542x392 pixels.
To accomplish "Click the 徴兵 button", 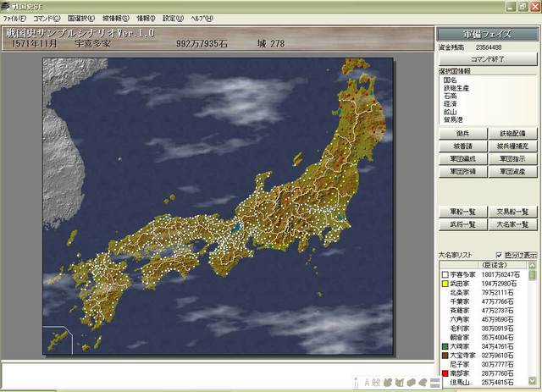I will click(463, 134).
